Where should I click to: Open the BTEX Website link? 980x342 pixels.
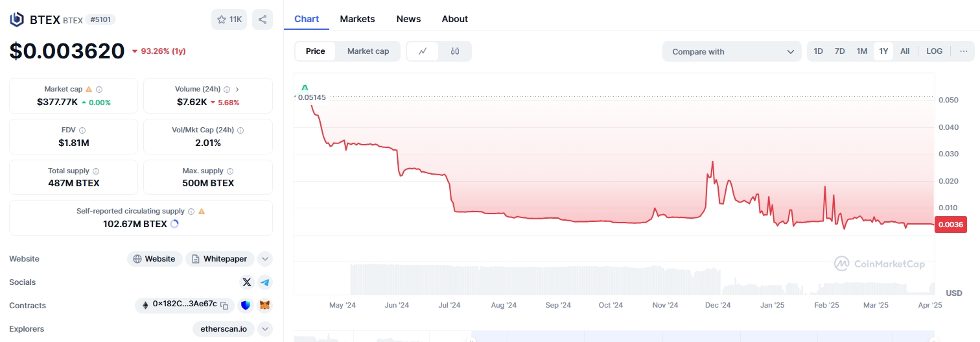tap(154, 259)
